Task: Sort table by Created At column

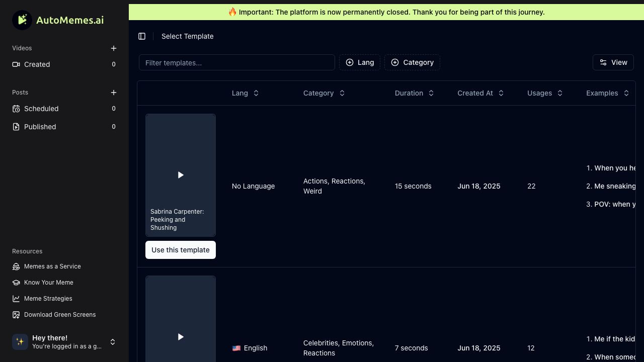Action: (x=481, y=93)
